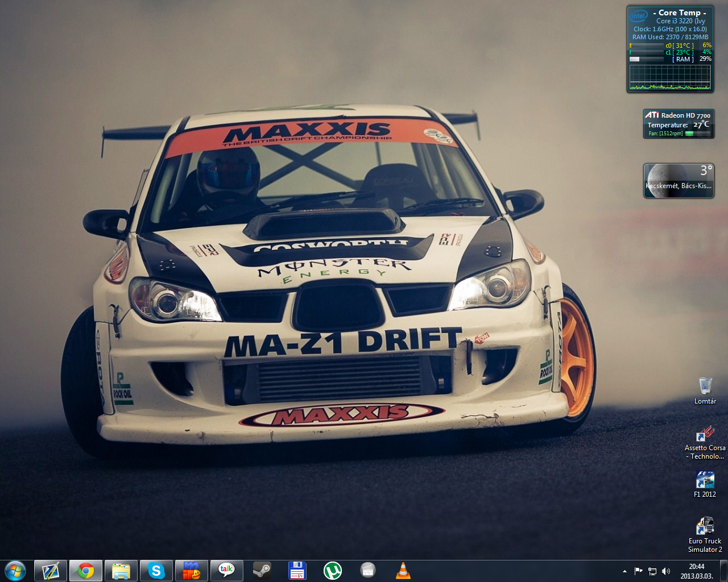Click the '- Core Temp -' gadget title

pyautogui.click(x=680, y=13)
